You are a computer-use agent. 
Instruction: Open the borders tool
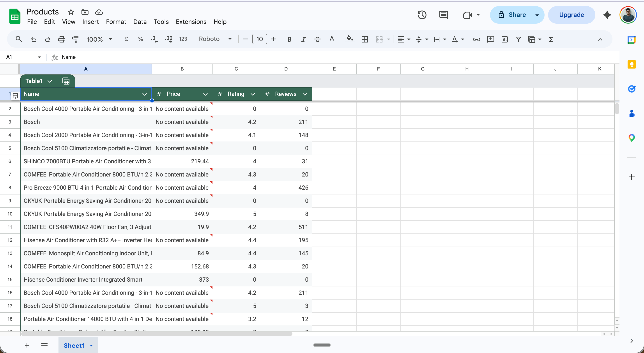[x=364, y=39]
